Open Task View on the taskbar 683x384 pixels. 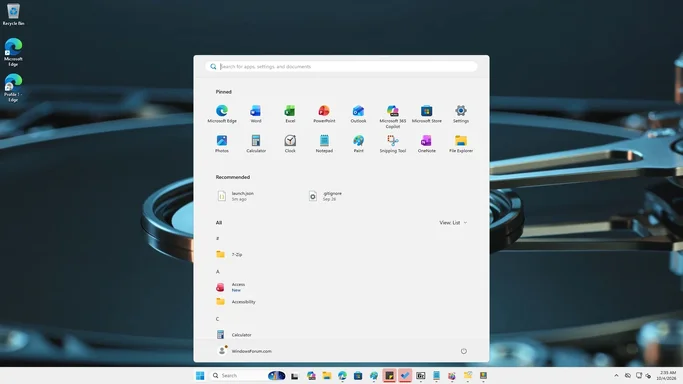(x=295, y=376)
